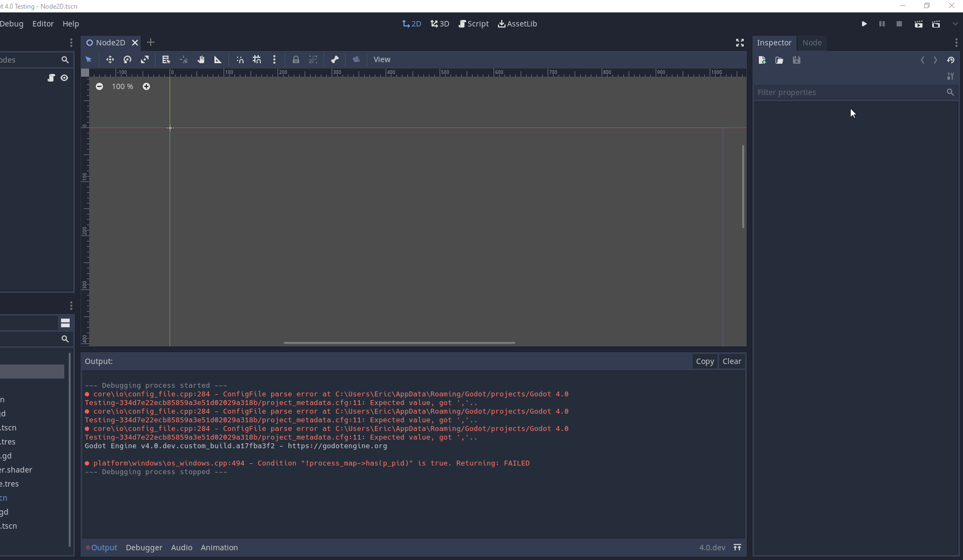Toggle the game camera override icon

click(x=356, y=59)
